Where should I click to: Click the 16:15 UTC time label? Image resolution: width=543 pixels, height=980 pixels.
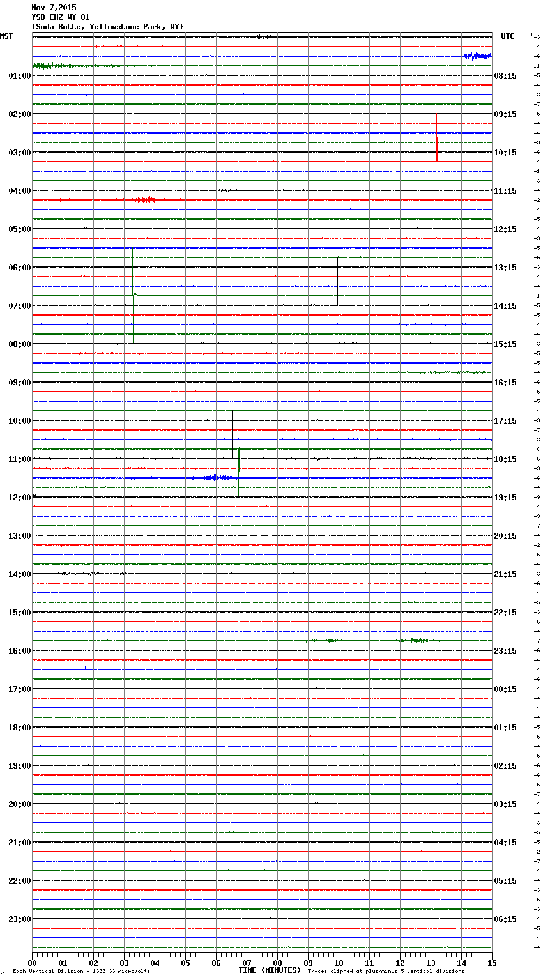click(505, 383)
